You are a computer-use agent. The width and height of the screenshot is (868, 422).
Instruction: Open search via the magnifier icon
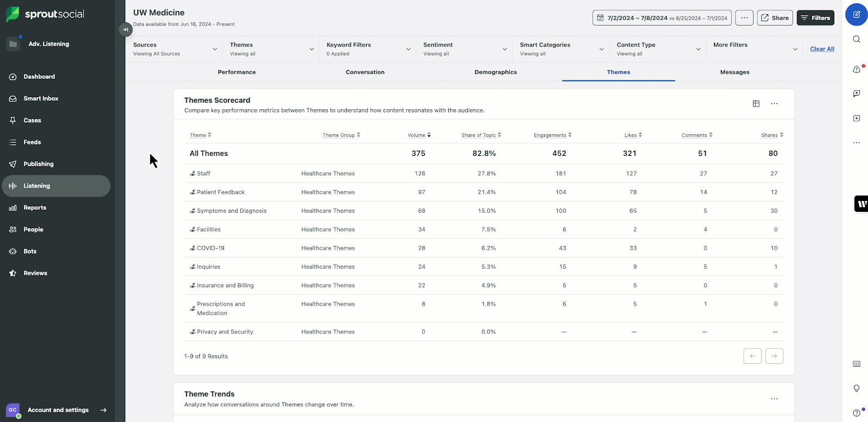857,39
